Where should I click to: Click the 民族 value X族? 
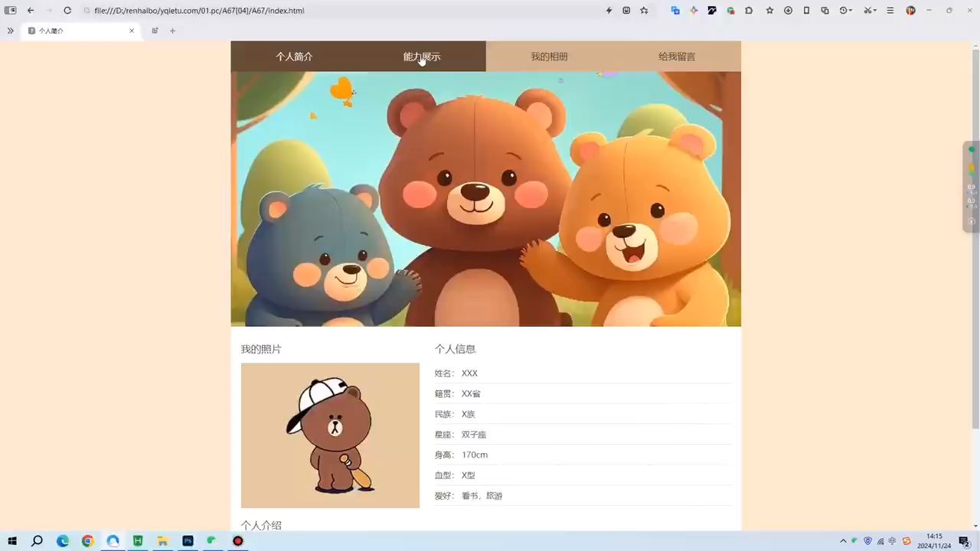(468, 414)
